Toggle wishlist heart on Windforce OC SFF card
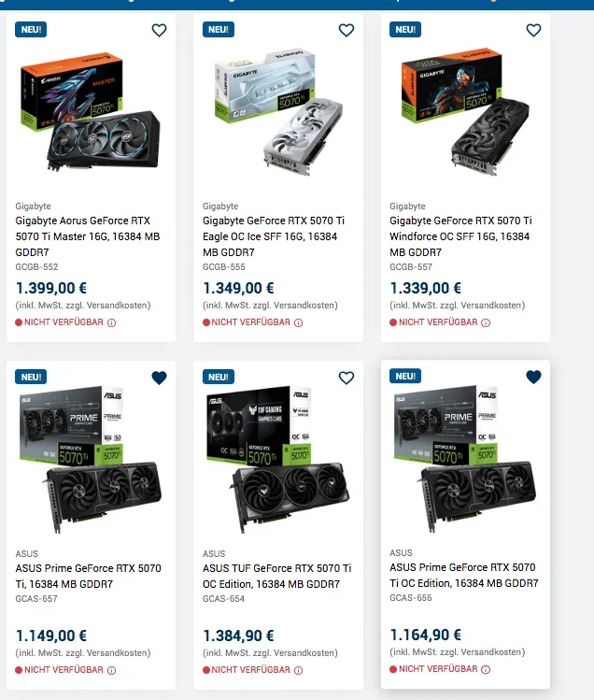Screen dimensions: 594x700 tap(533, 30)
